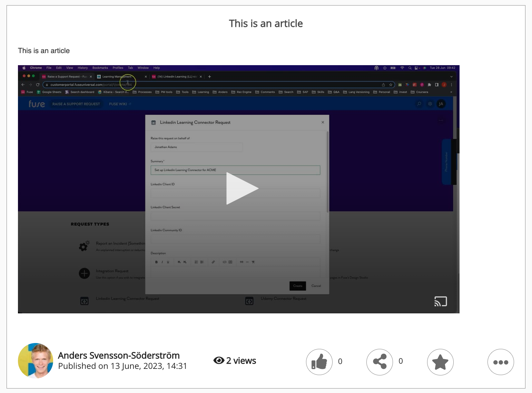The width and height of the screenshot is (532, 393).
Task: Click the Cast icon on the video player
Action: pyautogui.click(x=440, y=301)
